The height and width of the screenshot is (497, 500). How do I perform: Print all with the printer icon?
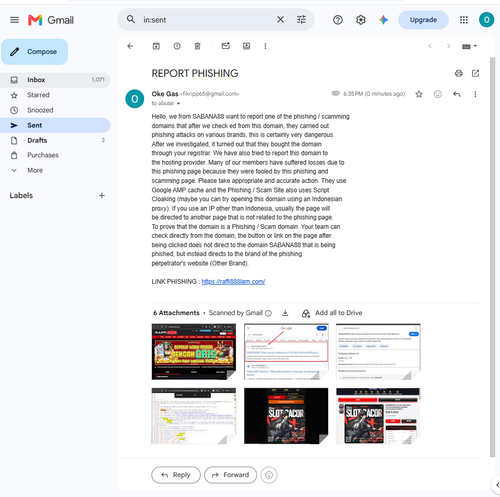pos(459,73)
